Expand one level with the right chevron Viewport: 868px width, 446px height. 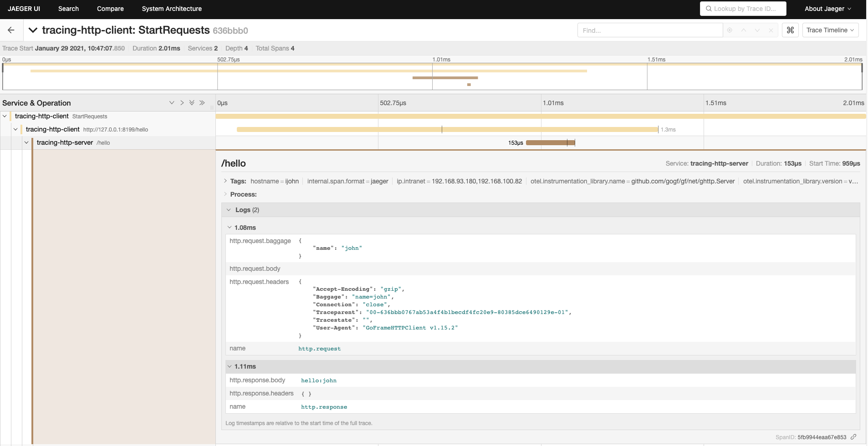click(x=182, y=103)
